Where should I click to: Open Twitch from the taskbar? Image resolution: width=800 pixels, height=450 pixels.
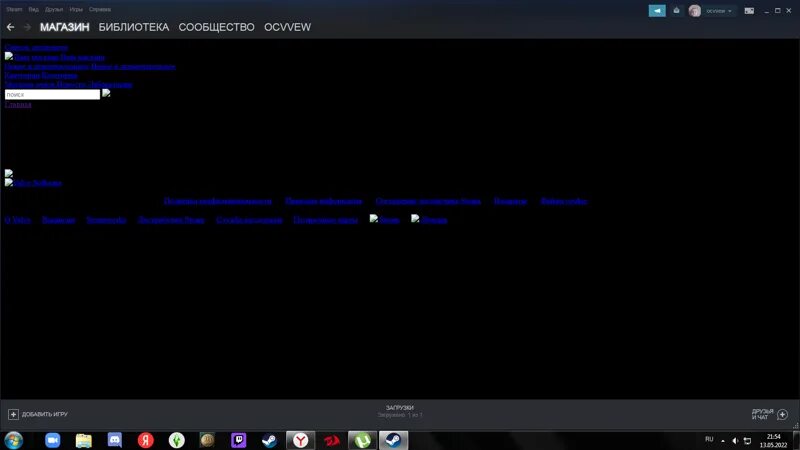point(239,440)
